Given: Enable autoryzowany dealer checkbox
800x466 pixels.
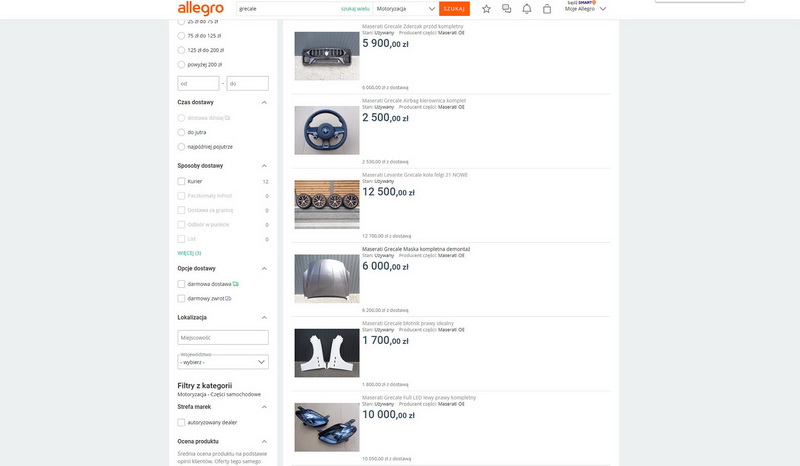Looking at the screenshot, I should [x=181, y=422].
